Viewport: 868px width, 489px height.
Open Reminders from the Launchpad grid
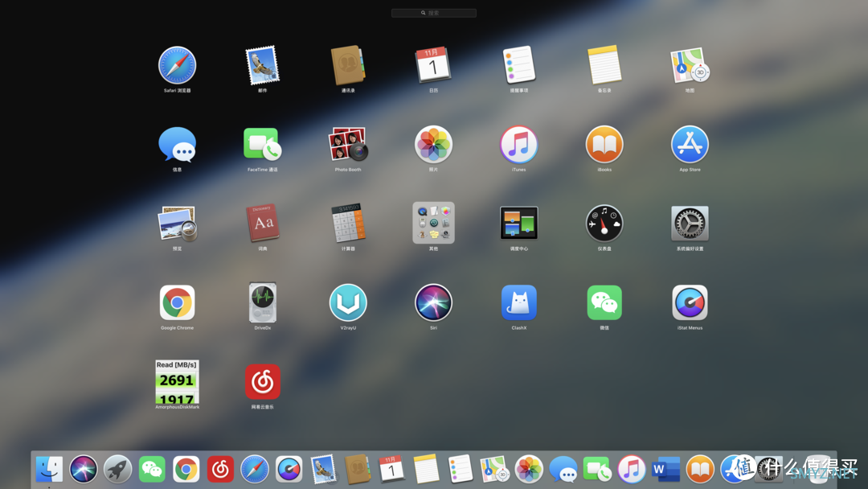coord(518,65)
